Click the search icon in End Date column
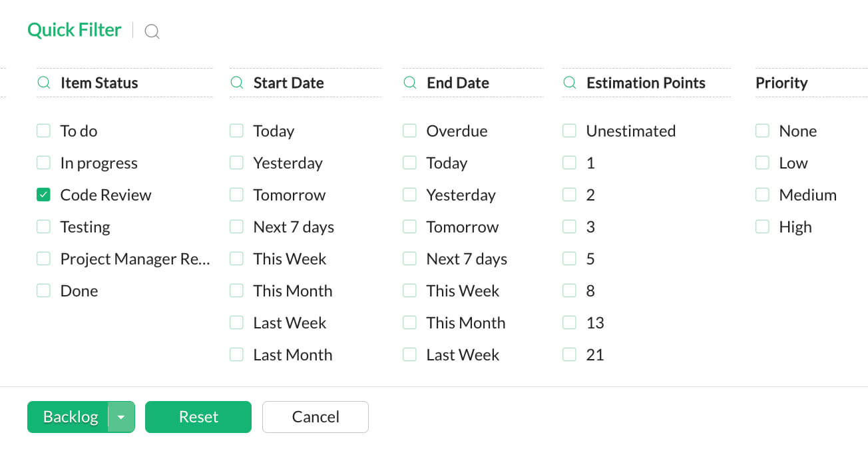Image resolution: width=868 pixels, height=449 pixels. coord(409,83)
